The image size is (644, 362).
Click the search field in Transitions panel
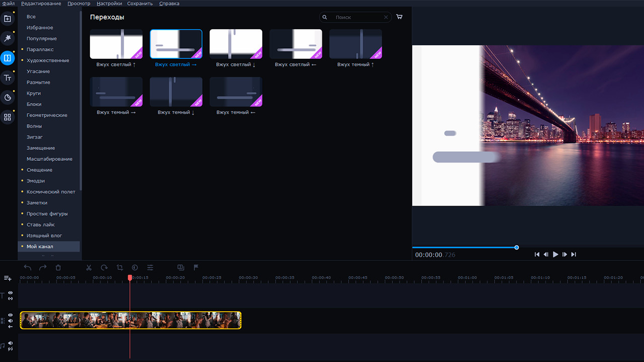click(x=355, y=17)
